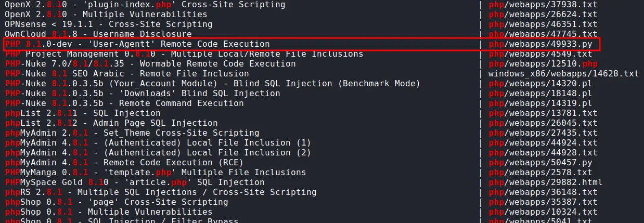This screenshot has width=644, height=223.
Task: Click phpMyAdmin Local File Inclusion (1) entry
Action: click(x=158, y=143)
